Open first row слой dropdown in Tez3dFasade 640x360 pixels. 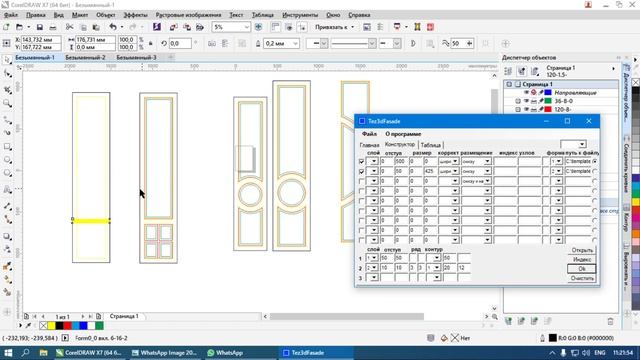[x=373, y=162]
